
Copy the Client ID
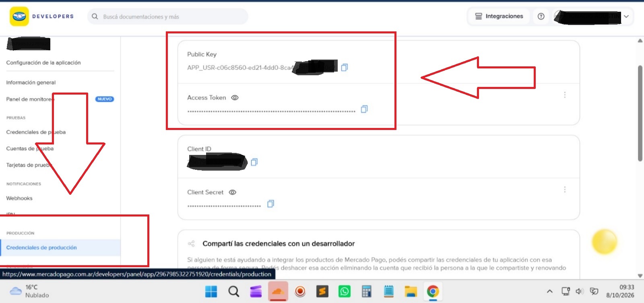[x=254, y=162]
